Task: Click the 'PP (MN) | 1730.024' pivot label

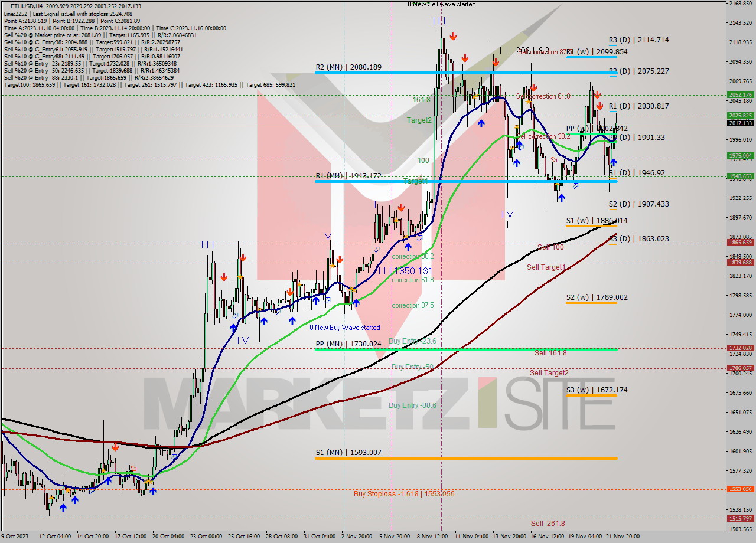Action: coord(348,344)
